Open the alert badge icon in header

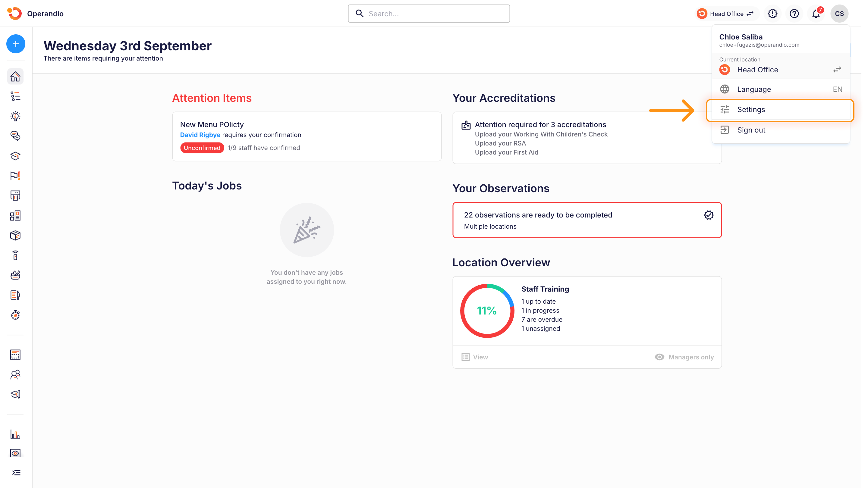coord(773,14)
